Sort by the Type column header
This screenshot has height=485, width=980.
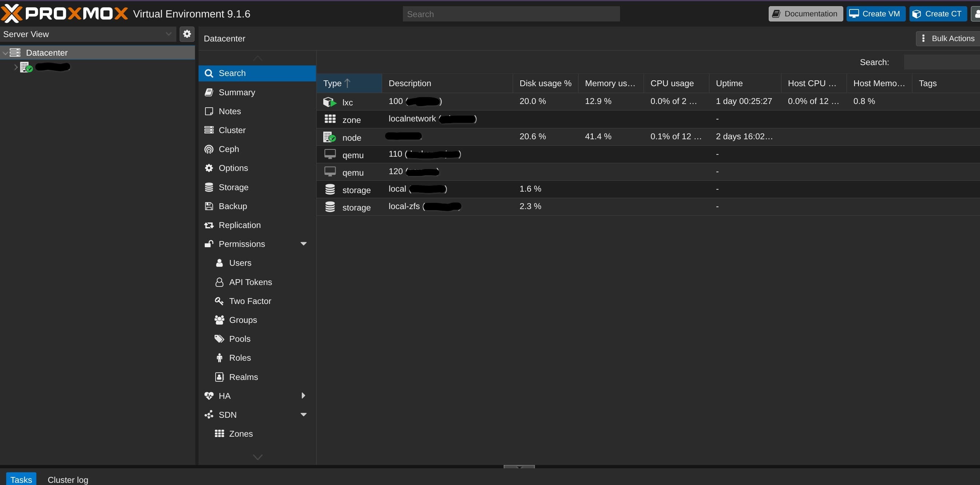pos(349,83)
